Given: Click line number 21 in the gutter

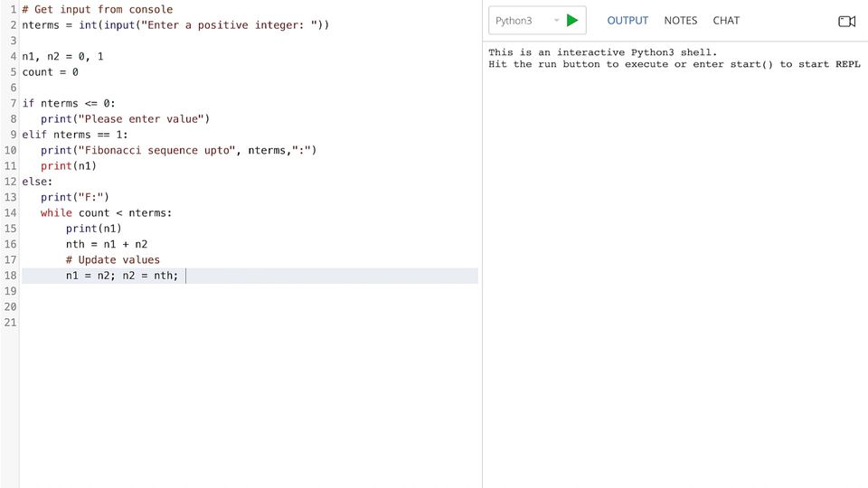Looking at the screenshot, I should pos(10,323).
